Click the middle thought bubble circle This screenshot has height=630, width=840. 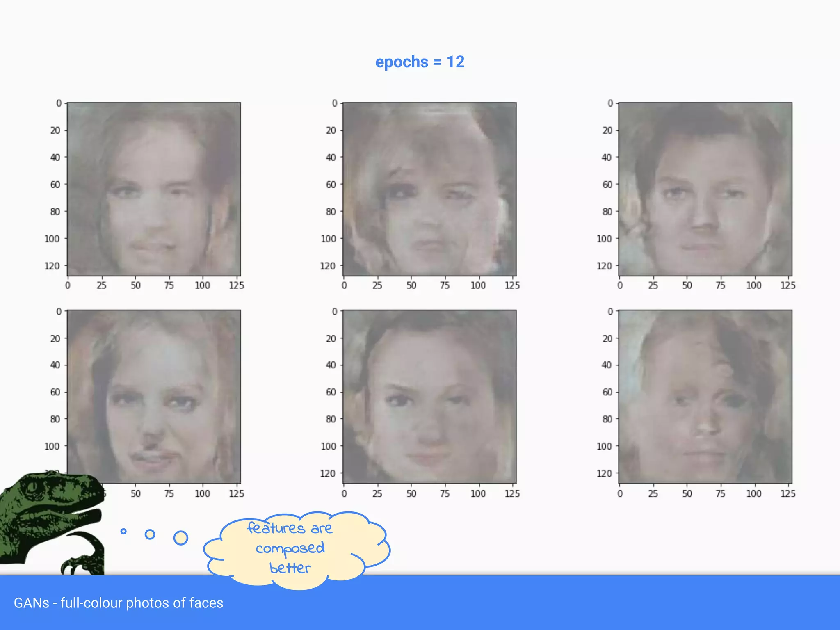pos(150,534)
